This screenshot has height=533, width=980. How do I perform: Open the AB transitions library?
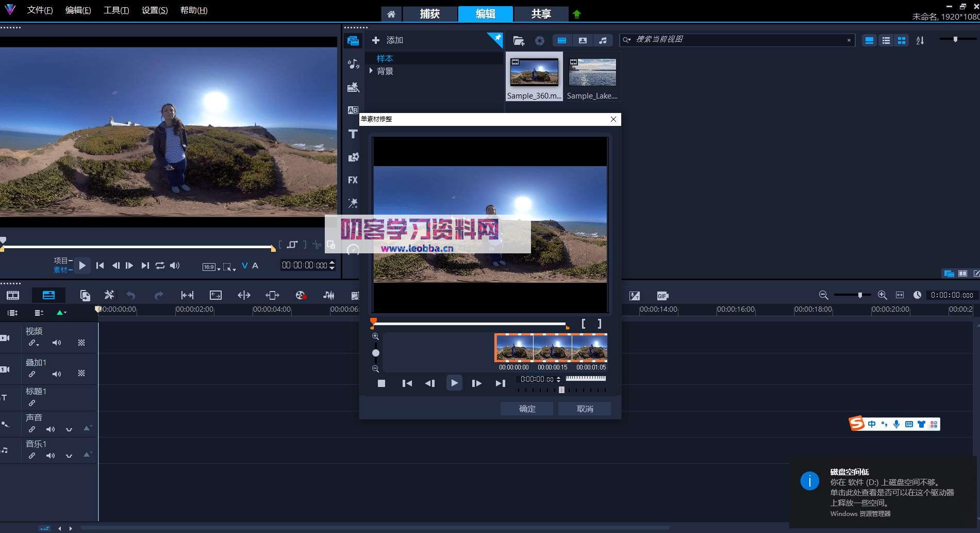coord(353,110)
